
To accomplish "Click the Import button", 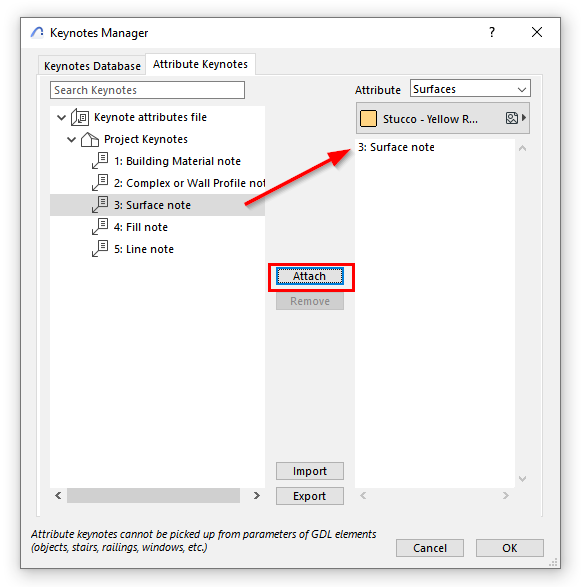I will (x=310, y=471).
